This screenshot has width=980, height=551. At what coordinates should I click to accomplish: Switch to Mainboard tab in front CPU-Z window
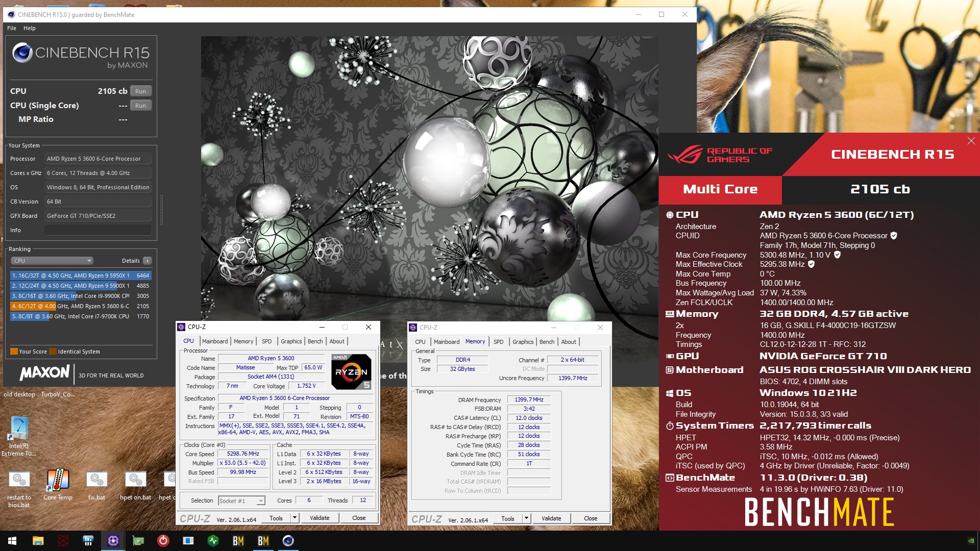click(x=215, y=341)
